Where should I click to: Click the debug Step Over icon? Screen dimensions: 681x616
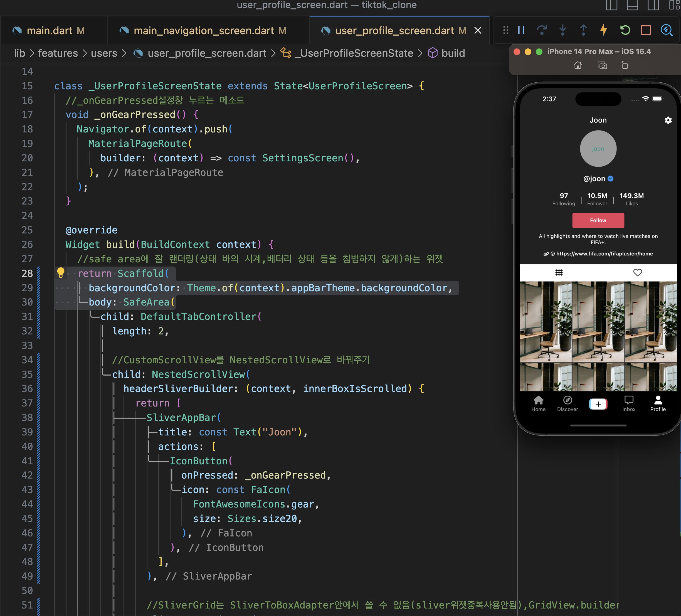point(542,30)
